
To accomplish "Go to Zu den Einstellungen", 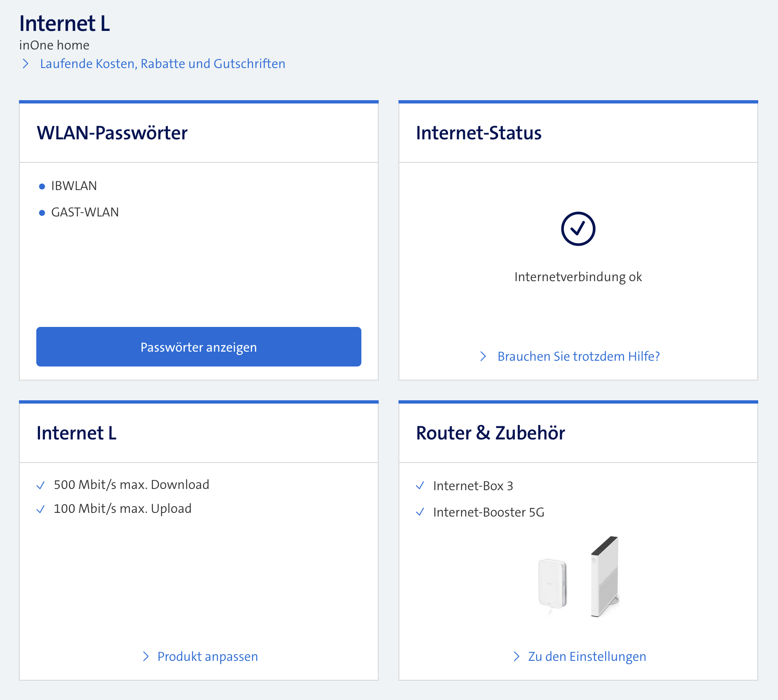I will [x=587, y=656].
